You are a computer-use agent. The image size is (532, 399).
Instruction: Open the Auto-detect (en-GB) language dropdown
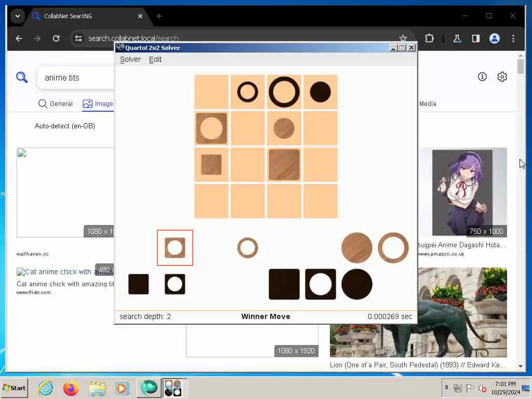(65, 126)
